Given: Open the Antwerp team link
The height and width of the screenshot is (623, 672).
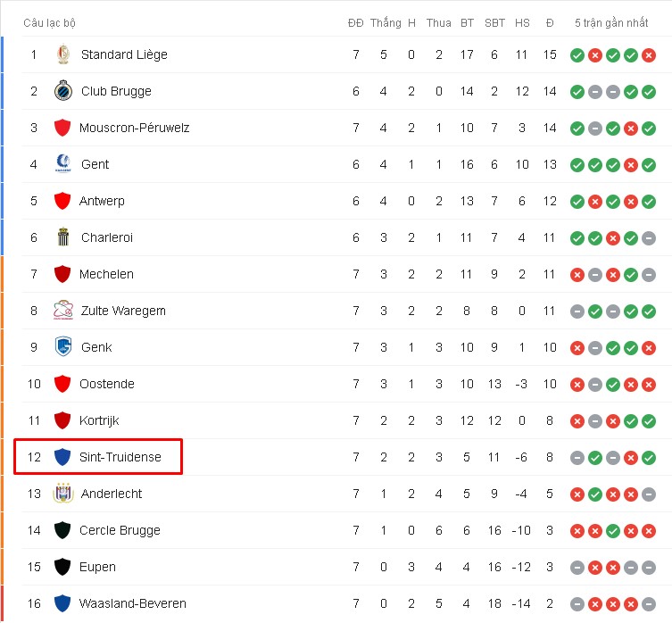Looking at the screenshot, I should click(x=102, y=201).
